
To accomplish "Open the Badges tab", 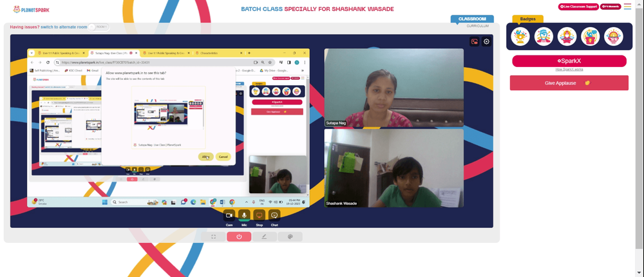I will tap(528, 19).
